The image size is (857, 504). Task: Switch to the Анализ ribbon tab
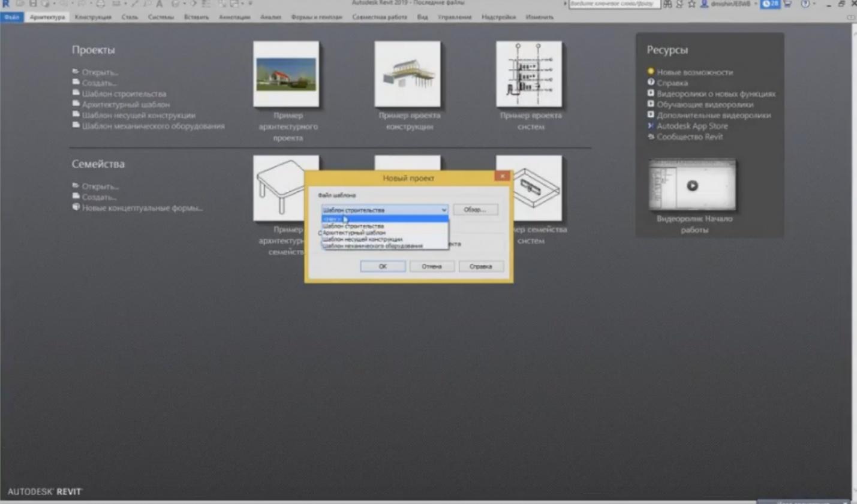pos(270,17)
